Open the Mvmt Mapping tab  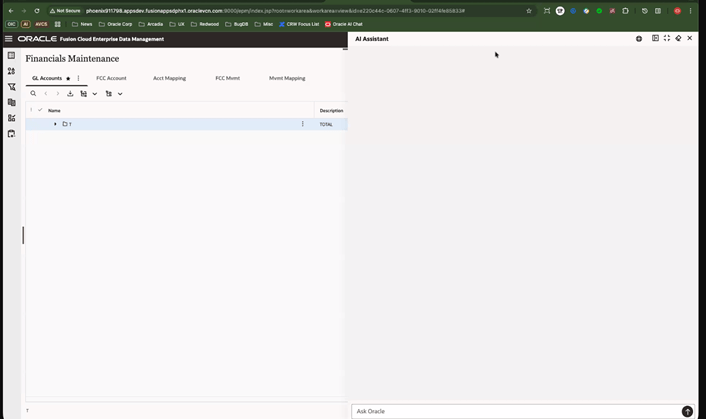(x=287, y=78)
